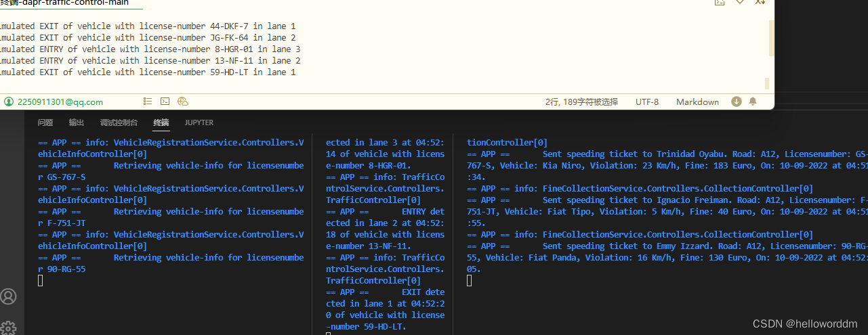Click the right terminal's cursor prompt box

point(470,281)
